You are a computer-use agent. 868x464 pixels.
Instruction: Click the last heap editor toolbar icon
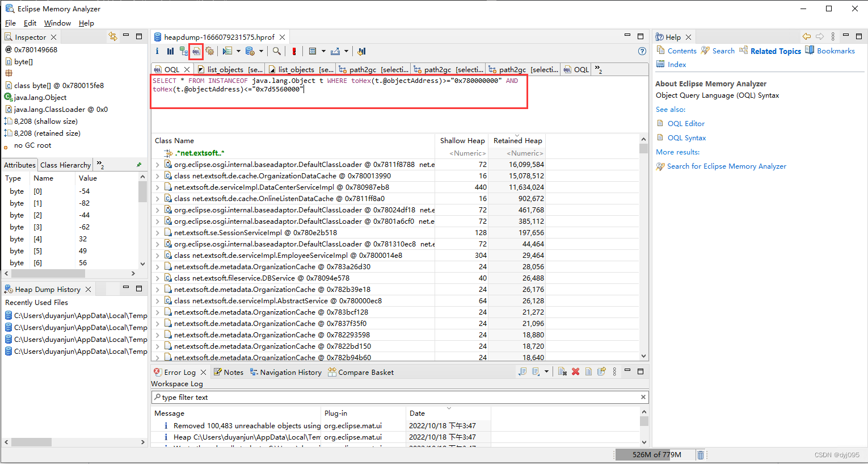pos(361,51)
